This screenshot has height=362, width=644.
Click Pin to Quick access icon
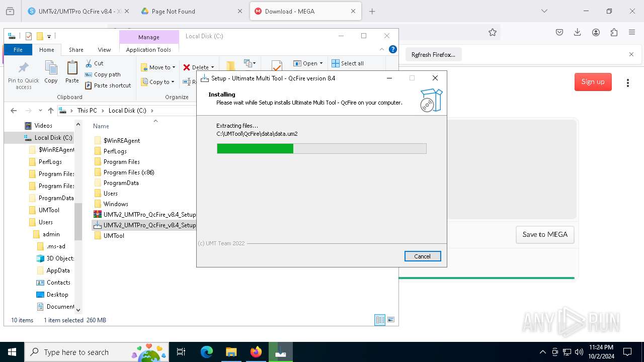[x=23, y=68]
